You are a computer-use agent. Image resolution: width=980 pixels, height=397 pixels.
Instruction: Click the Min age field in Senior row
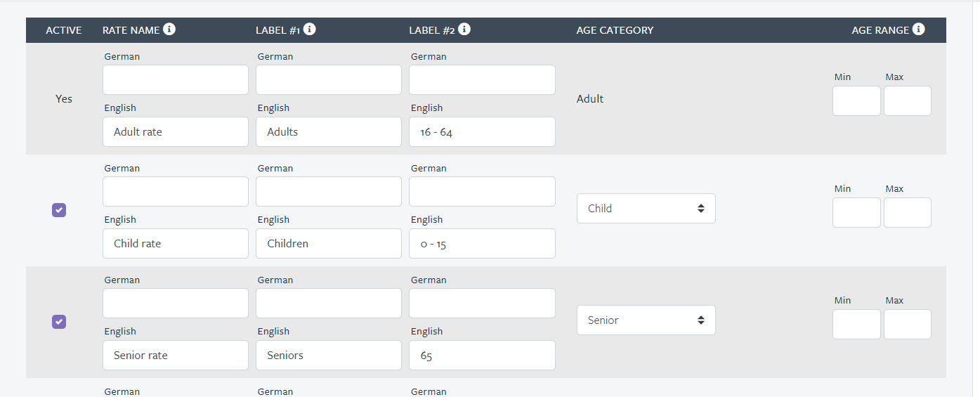click(856, 325)
